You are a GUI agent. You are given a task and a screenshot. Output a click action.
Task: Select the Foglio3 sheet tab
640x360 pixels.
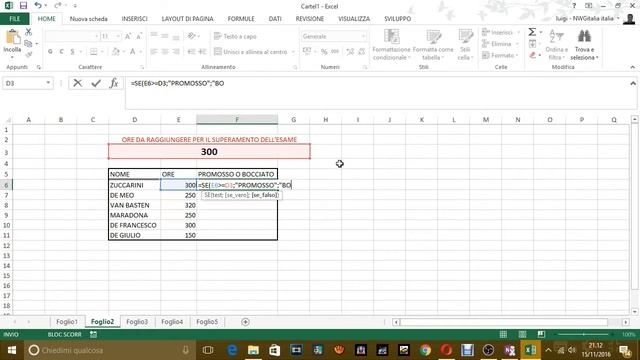point(137,322)
